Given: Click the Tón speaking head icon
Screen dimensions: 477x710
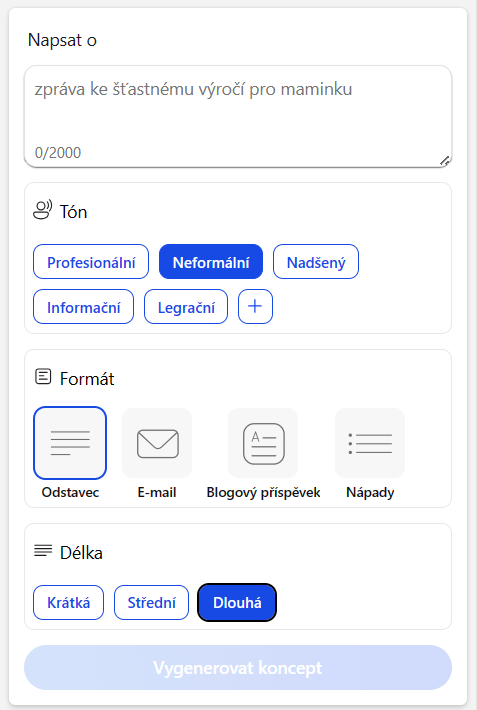Looking at the screenshot, I should [x=43, y=210].
